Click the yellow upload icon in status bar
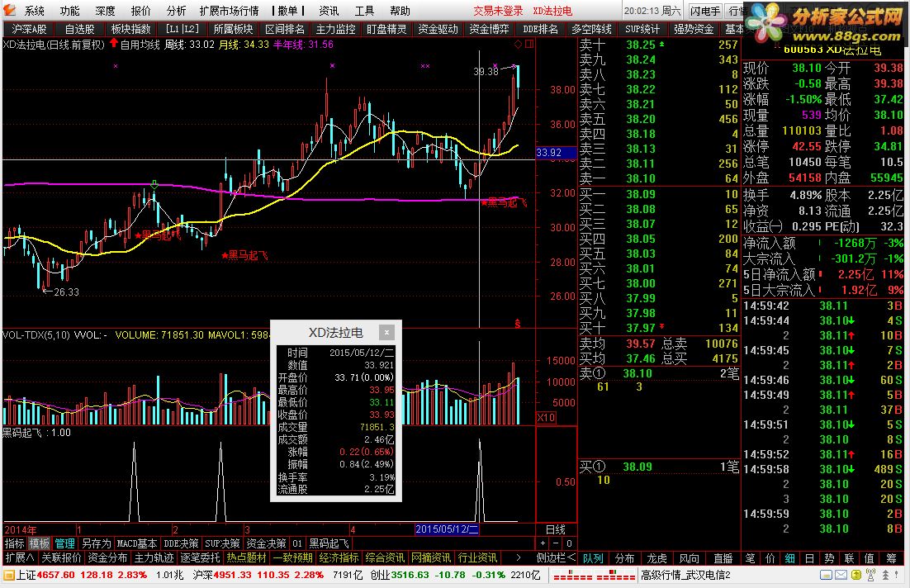The image size is (910, 588). tap(856, 576)
